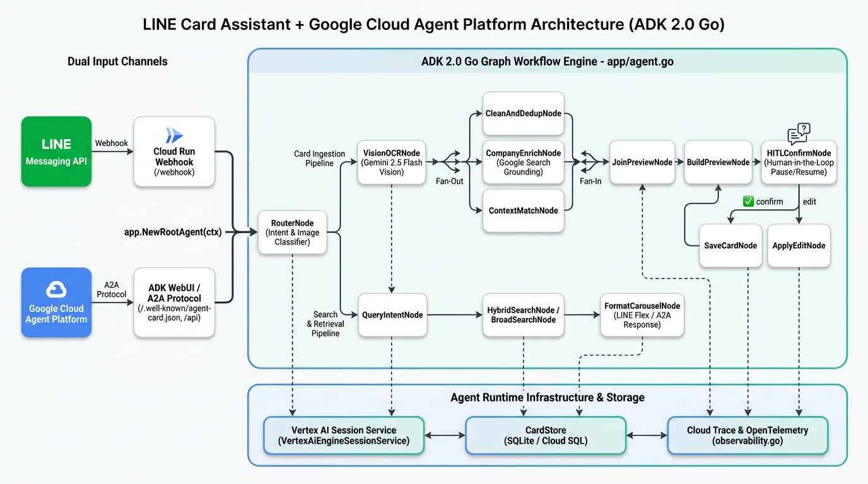The image size is (868, 484).
Task: Select the CardStore storage box
Action: click(546, 435)
